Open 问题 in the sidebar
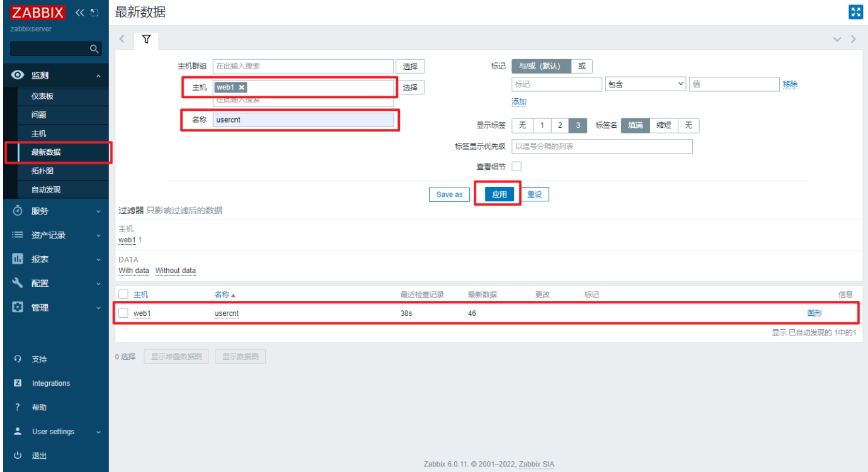 click(x=39, y=115)
